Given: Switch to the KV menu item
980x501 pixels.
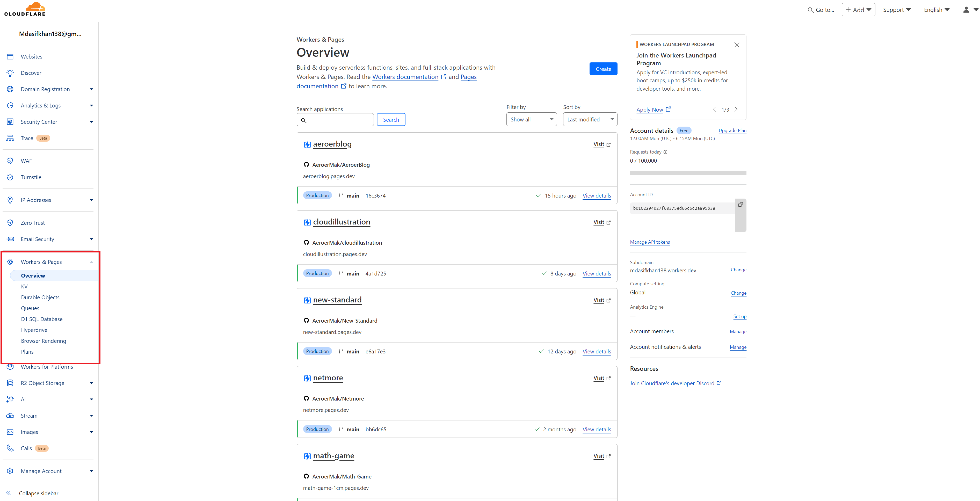Looking at the screenshot, I should click(x=24, y=286).
